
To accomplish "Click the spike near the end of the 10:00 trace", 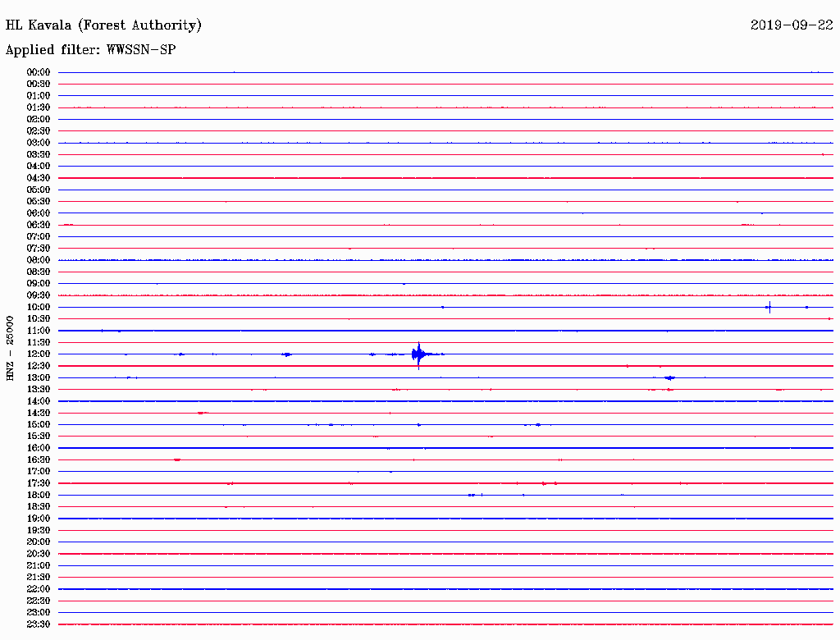I will [x=769, y=307].
